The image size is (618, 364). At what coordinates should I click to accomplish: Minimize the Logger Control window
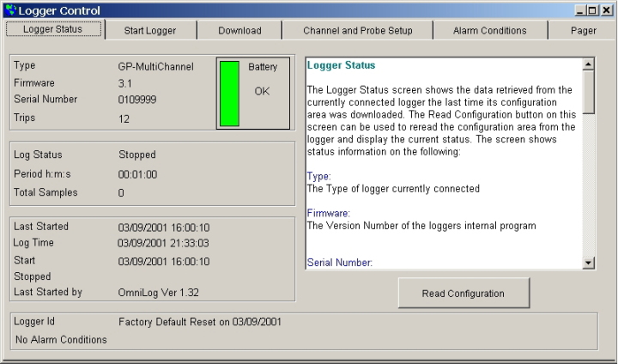579,10
